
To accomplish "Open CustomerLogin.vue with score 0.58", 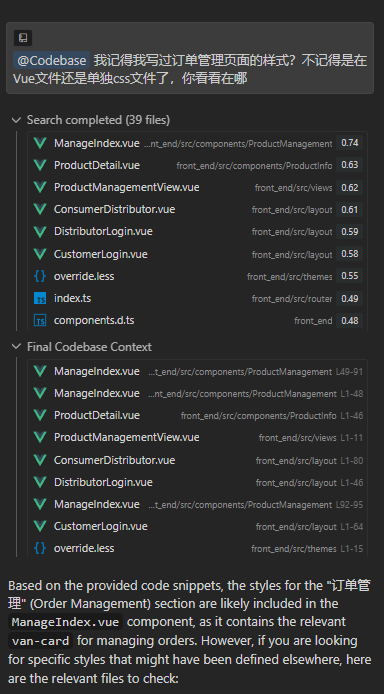I will tap(197, 254).
